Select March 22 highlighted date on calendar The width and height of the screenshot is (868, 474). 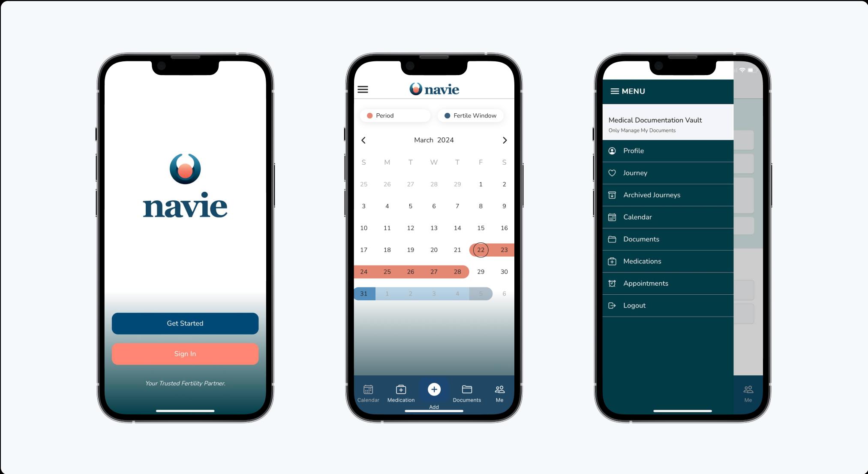[x=480, y=250]
